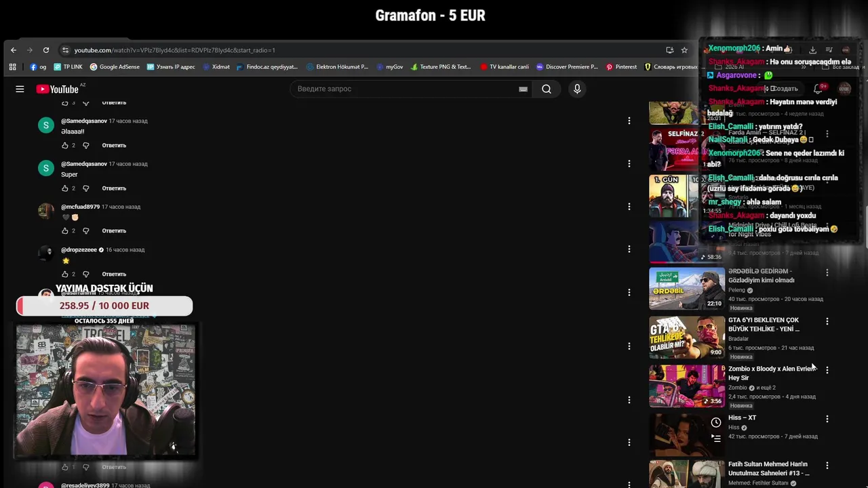Image resolution: width=868 pixels, height=488 pixels.
Task: Open the YouTube notifications bell
Action: coord(819,89)
